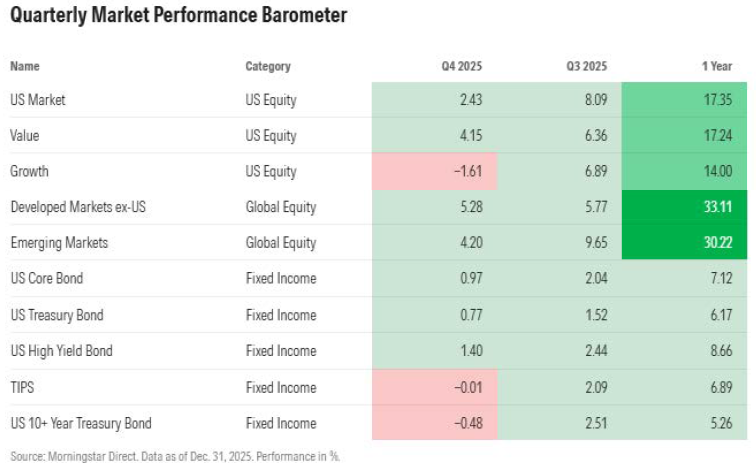
Task: Click the dark green 33.11 cell
Action: click(685, 207)
